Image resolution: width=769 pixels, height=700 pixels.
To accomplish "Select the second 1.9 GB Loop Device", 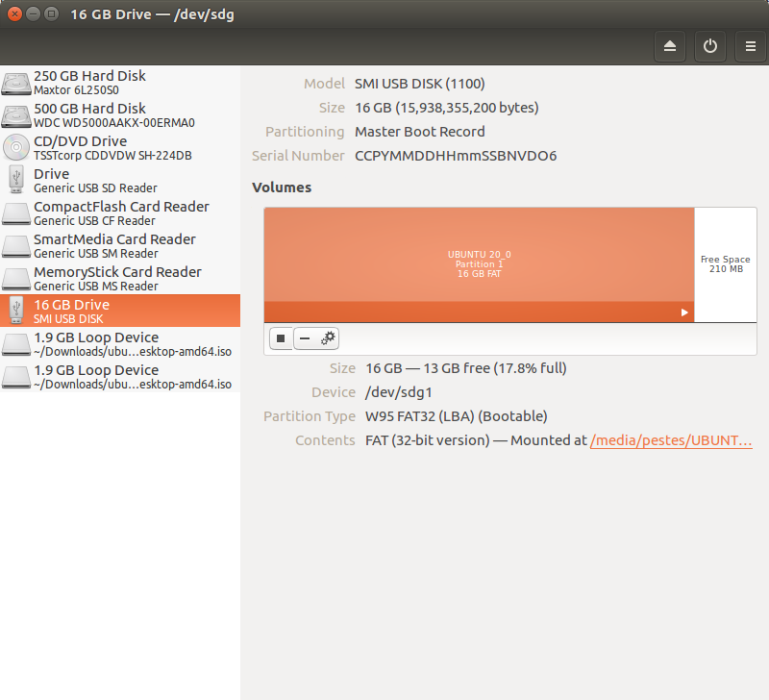I will pos(120,377).
